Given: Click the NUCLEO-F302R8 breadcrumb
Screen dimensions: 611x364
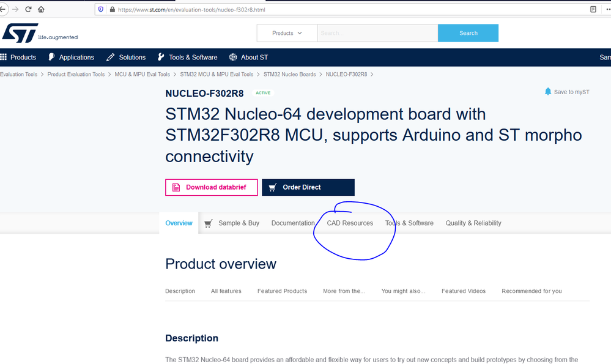Looking at the screenshot, I should click(x=346, y=75).
